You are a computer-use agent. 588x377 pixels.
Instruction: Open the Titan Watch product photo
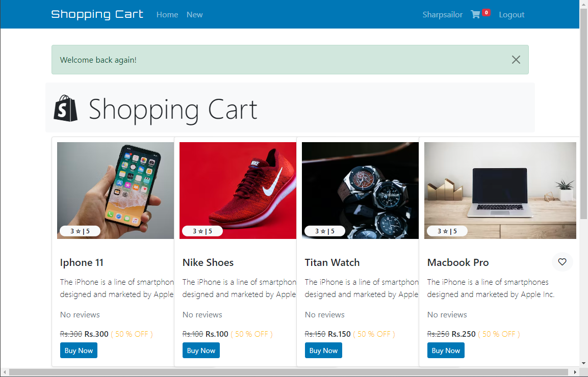pos(360,190)
